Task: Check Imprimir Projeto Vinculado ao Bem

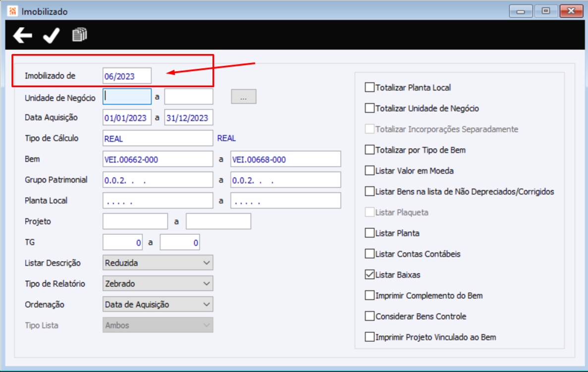Action: point(370,337)
